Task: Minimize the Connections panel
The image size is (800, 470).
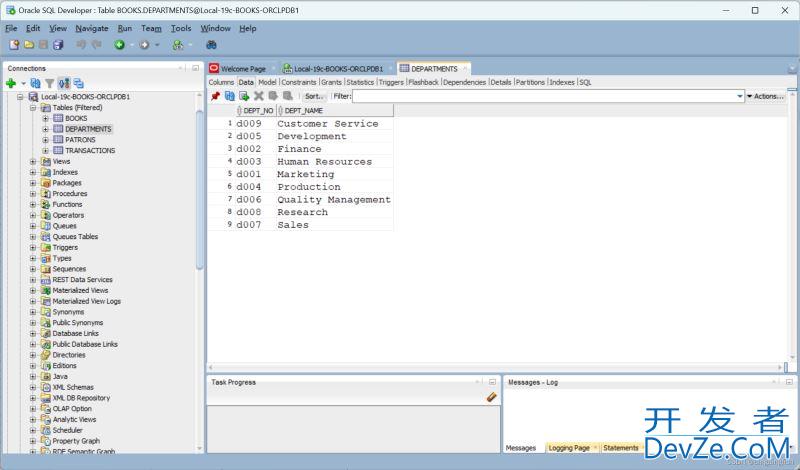Action: coord(195,68)
